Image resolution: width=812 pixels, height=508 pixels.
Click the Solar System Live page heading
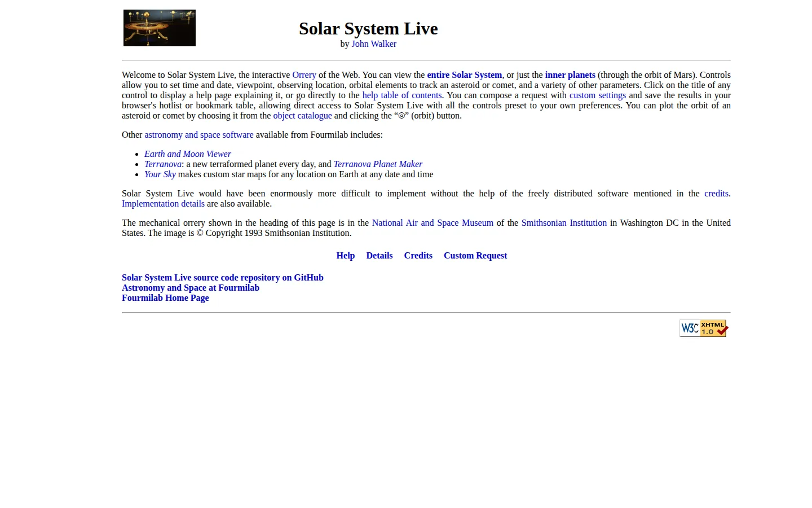point(368,28)
